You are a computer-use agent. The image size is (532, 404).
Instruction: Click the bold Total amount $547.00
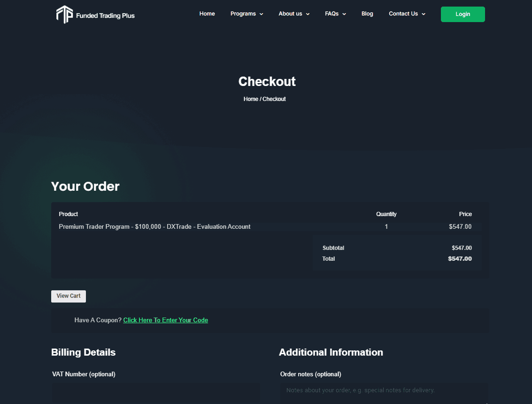pos(460,259)
